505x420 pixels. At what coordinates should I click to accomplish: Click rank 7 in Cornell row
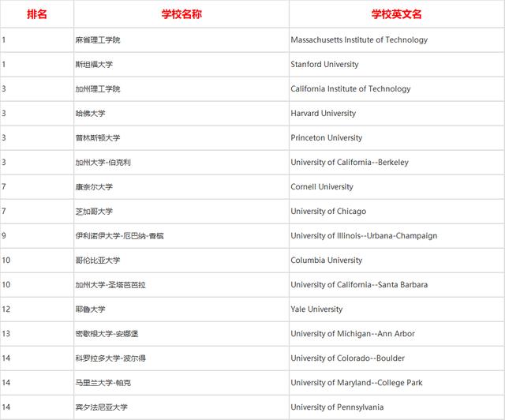(4, 187)
